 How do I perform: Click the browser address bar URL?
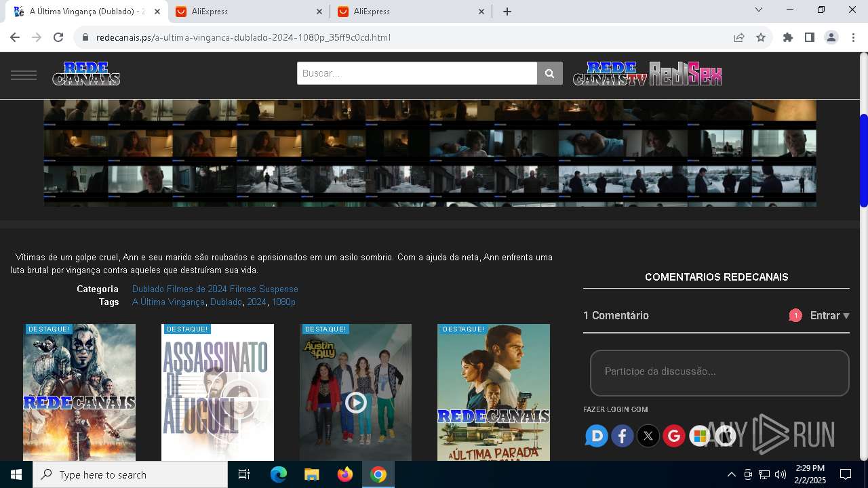click(243, 37)
